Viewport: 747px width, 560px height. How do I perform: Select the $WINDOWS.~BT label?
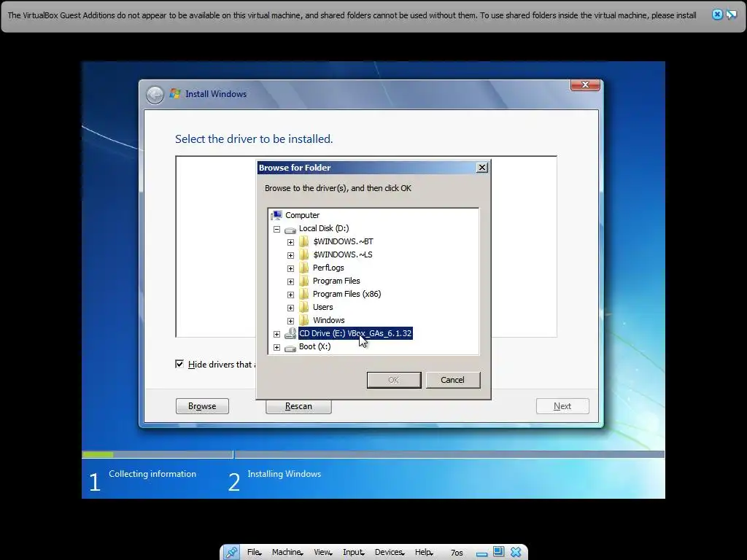pyautogui.click(x=343, y=241)
